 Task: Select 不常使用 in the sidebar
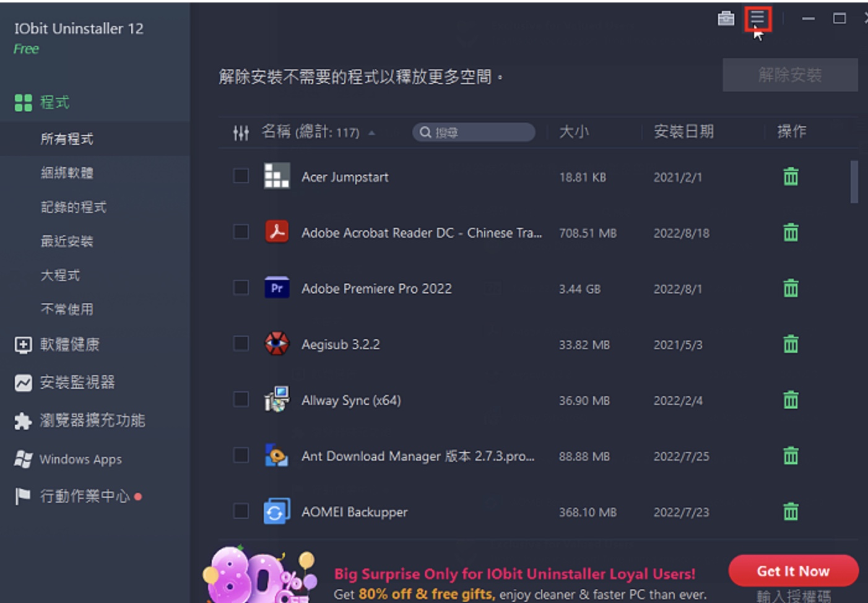[67, 309]
